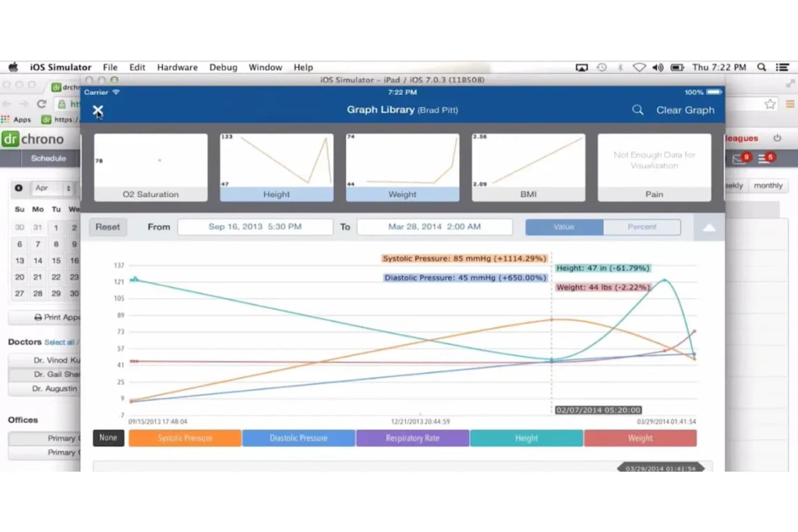This screenshot has width=798, height=532.
Task: Click the None legend button
Action: pyautogui.click(x=108, y=438)
